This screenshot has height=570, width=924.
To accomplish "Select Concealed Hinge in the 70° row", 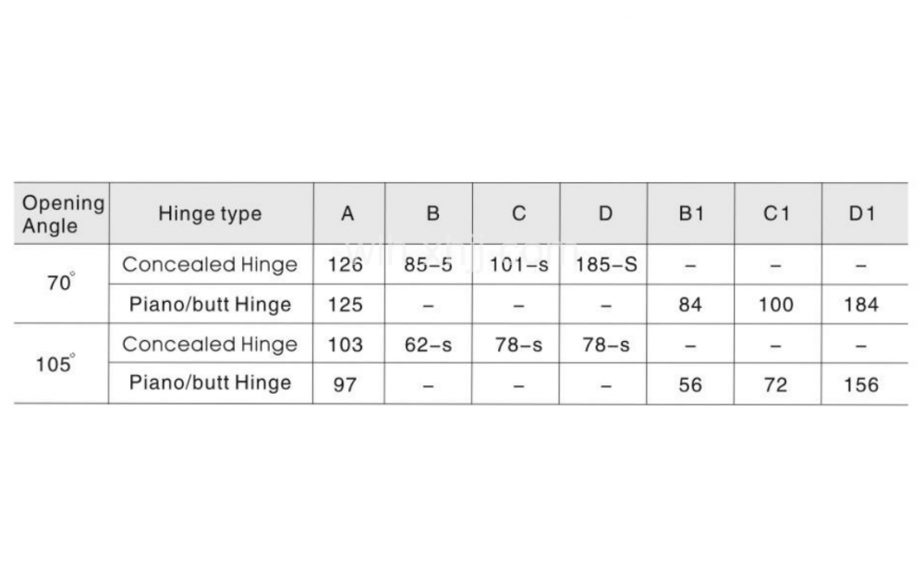I will tap(211, 264).
